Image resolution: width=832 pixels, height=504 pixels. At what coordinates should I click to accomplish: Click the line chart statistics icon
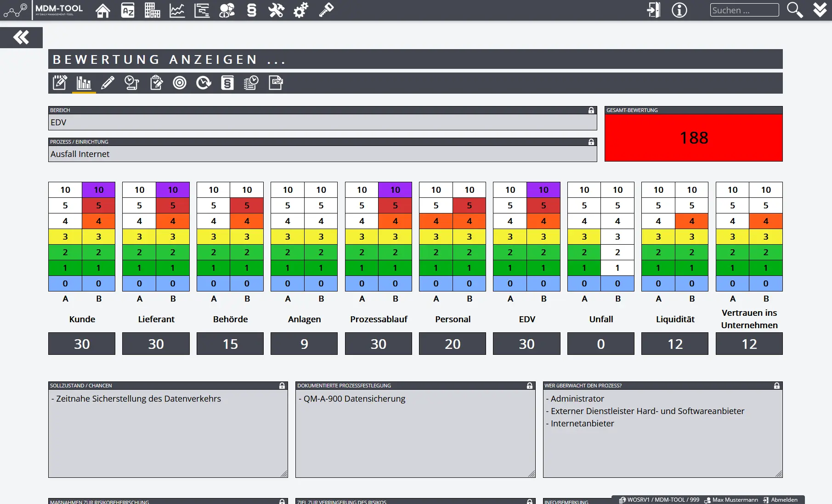point(177,10)
